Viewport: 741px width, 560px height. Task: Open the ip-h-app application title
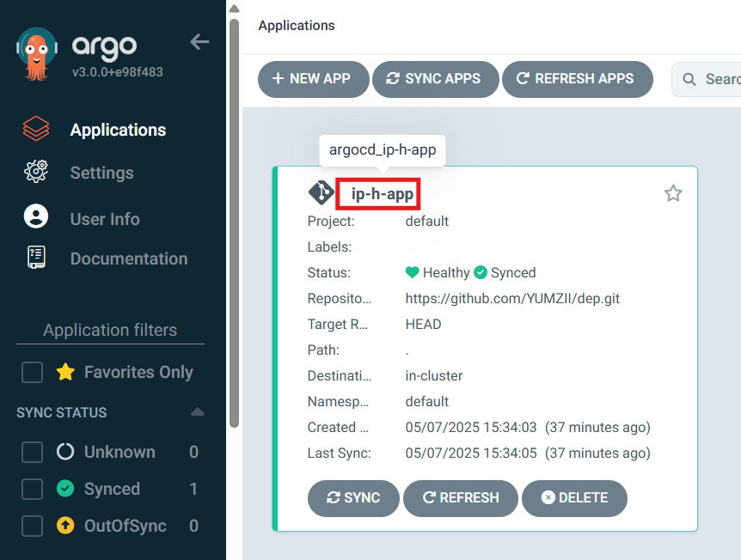point(383,193)
